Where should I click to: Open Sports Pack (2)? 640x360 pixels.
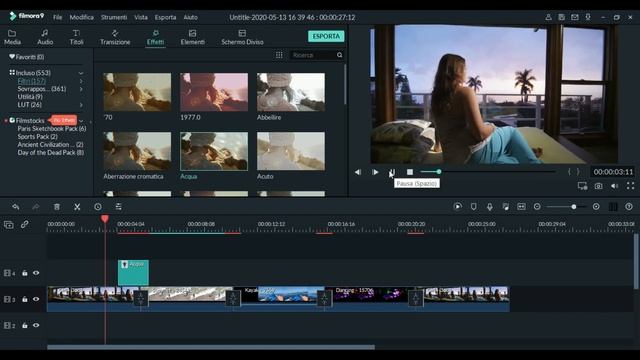tap(38, 137)
